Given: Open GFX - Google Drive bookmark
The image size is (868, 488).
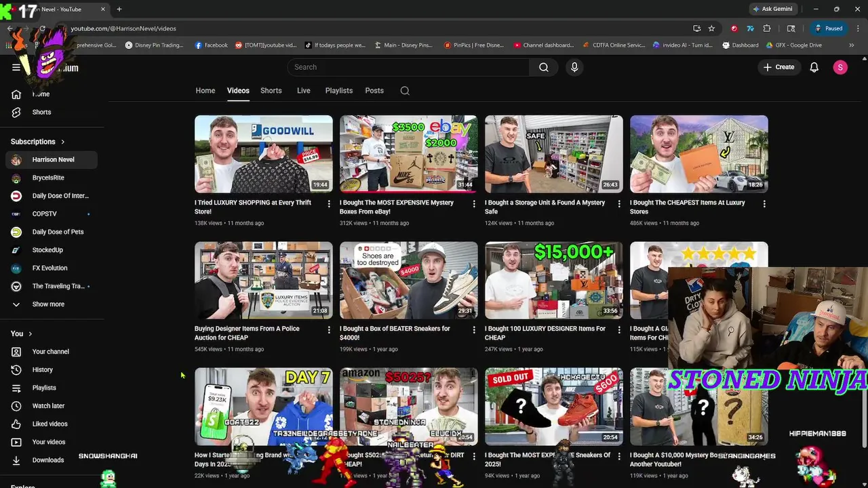Looking at the screenshot, I should [793, 45].
